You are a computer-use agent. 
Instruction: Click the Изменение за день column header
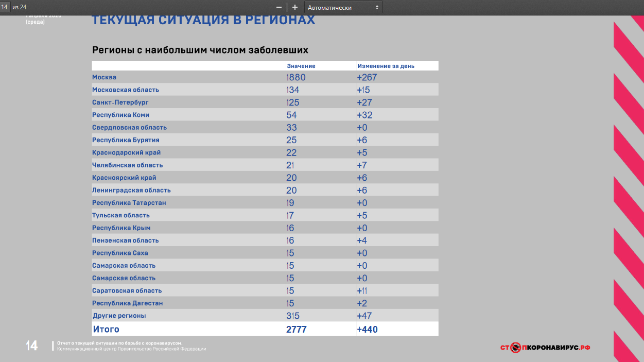(386, 66)
